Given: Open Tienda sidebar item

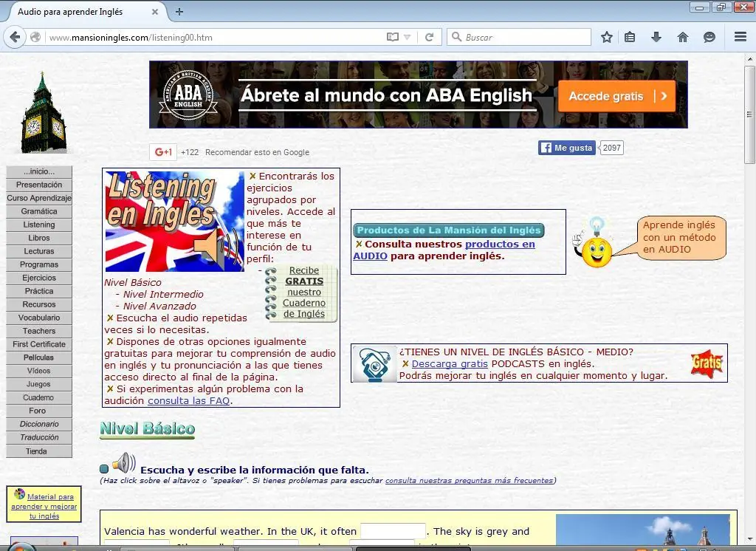Looking at the screenshot, I should (x=39, y=451).
